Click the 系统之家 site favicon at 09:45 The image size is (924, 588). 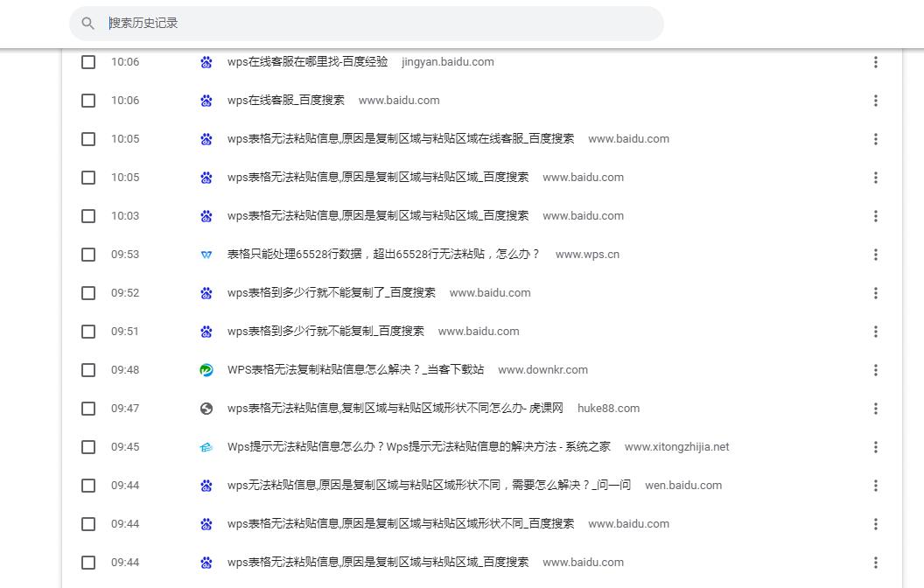tap(206, 446)
